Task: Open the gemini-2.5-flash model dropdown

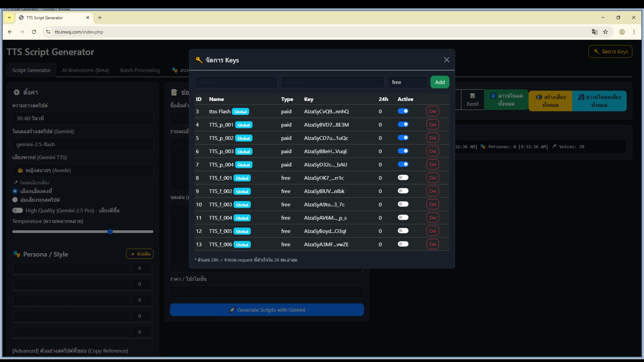Action: [83, 144]
